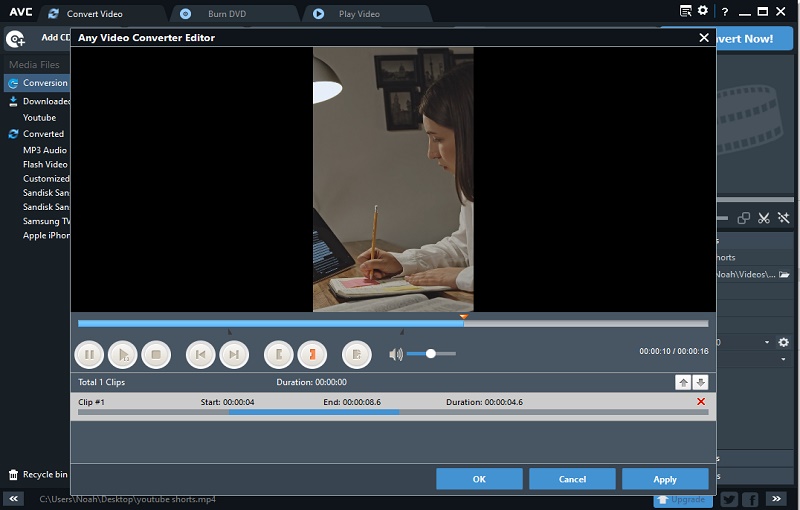Mute audio via speaker icon
This screenshot has width=800, height=510.
pyautogui.click(x=396, y=353)
